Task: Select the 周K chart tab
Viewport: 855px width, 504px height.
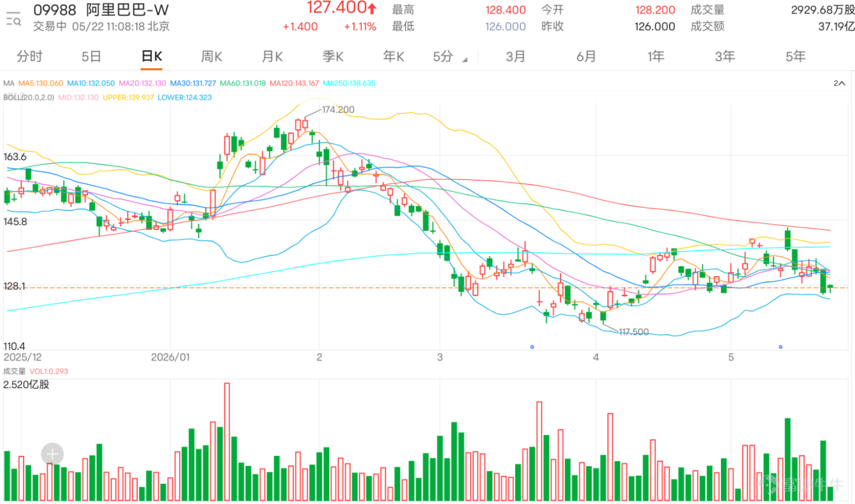Action: (x=212, y=56)
